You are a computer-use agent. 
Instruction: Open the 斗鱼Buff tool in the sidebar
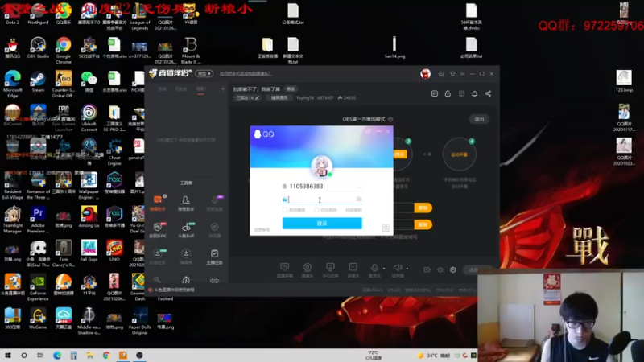(186, 230)
